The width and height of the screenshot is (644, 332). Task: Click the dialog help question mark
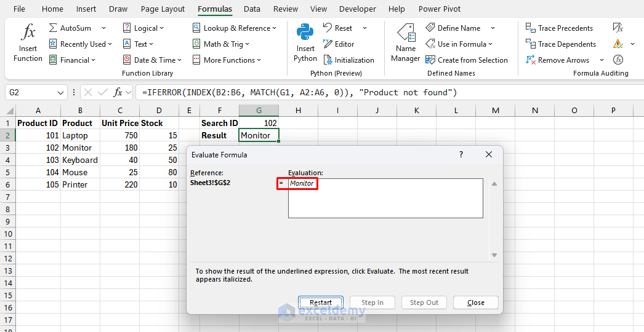pyautogui.click(x=461, y=155)
